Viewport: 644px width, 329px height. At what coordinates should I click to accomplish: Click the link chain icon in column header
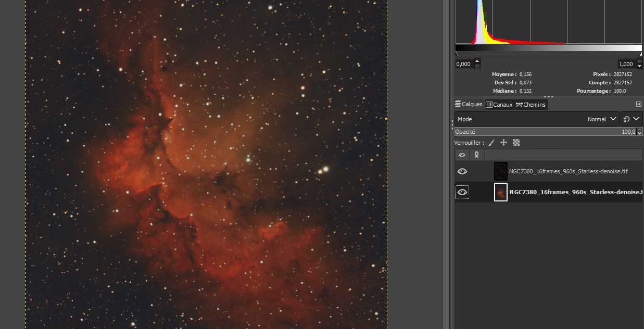(476, 155)
